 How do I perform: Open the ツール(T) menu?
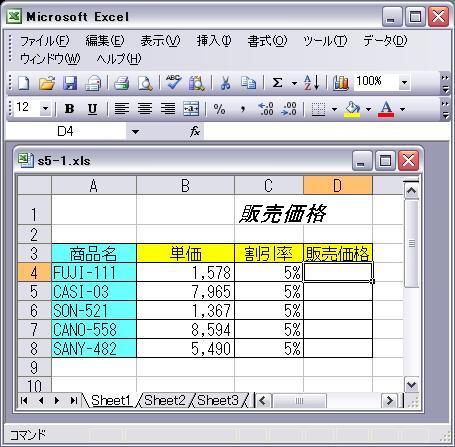click(x=325, y=41)
